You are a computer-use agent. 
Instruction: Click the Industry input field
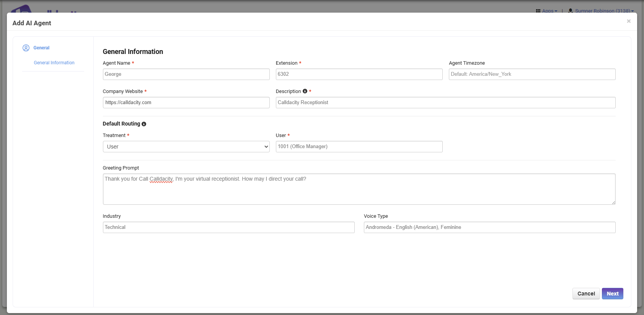228,227
